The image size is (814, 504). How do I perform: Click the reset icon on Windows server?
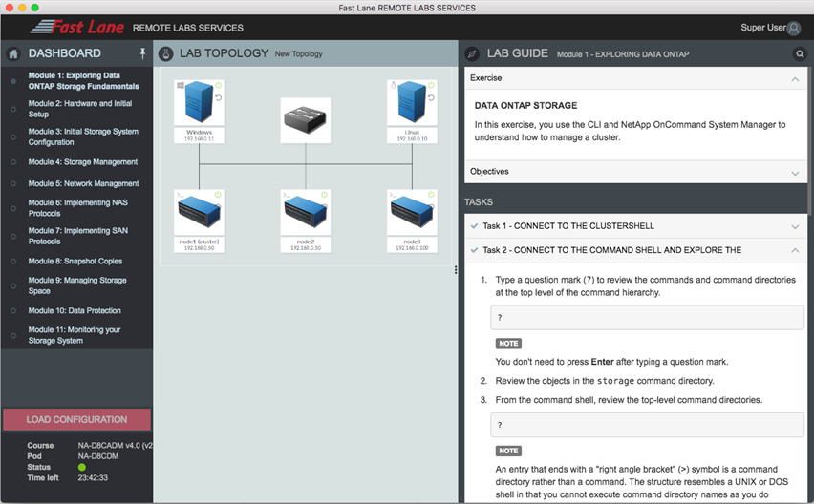click(x=218, y=98)
